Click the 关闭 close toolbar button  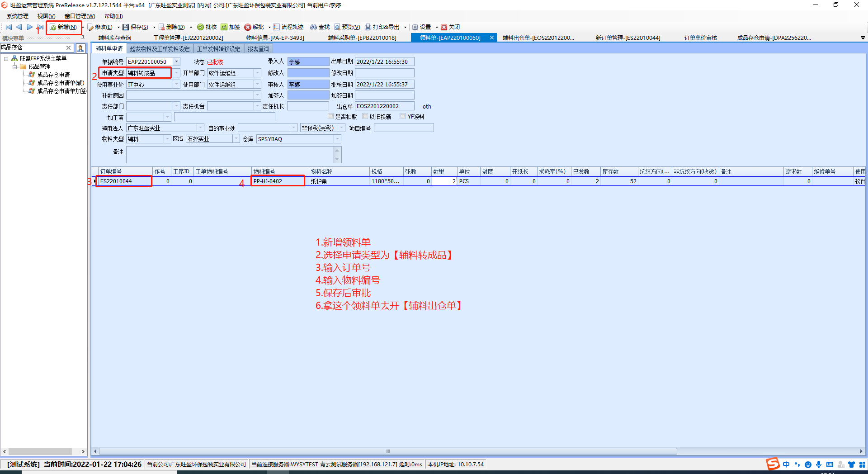pos(450,27)
